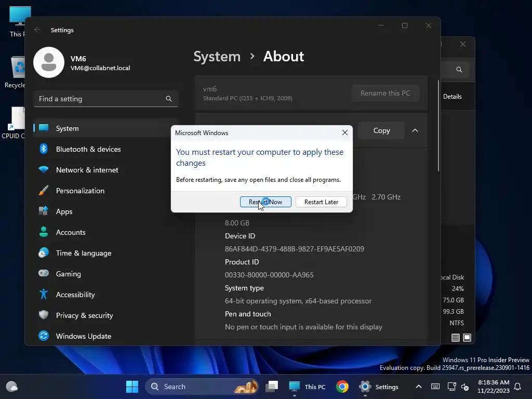The width and height of the screenshot is (532, 399).
Task: Click Rename this PC button
Action: click(385, 93)
